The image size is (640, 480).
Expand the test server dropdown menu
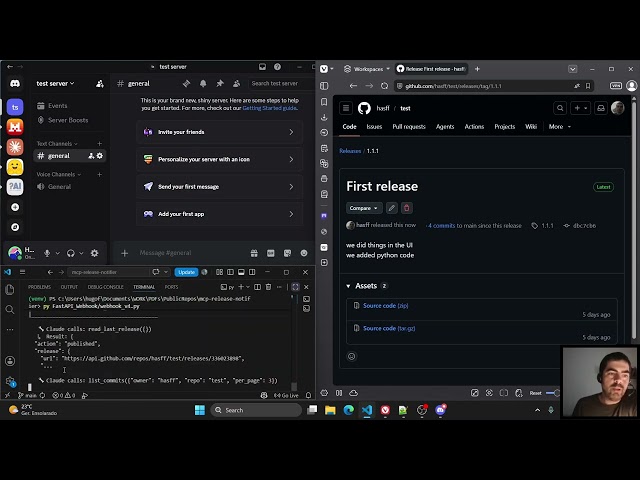coord(56,84)
